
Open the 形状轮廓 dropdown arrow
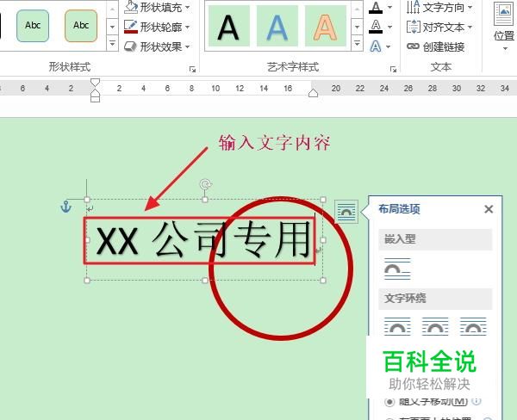coord(188,27)
